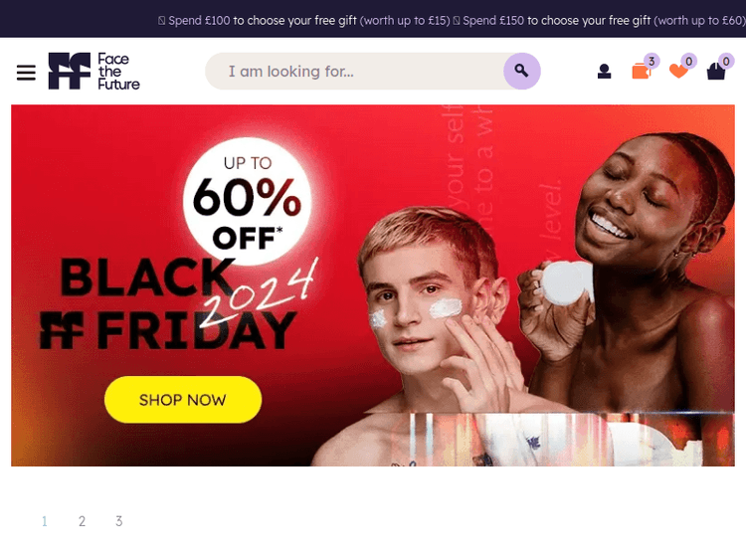Image resolution: width=746 pixels, height=560 pixels.
Task: Focus the 'I am looking for...' search field
Action: 354,71
